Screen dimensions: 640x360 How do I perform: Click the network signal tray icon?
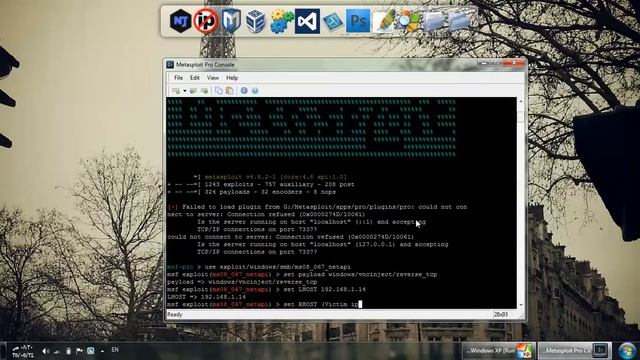57,351
